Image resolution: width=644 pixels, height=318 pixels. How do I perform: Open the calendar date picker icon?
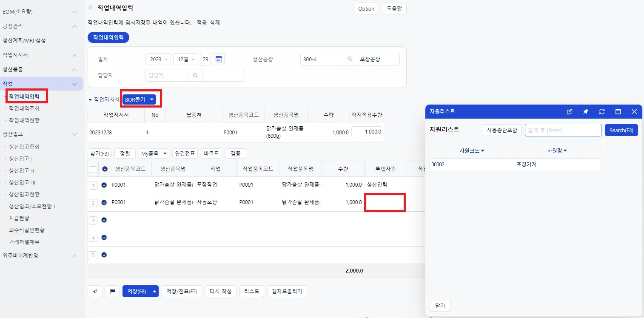[x=219, y=59]
